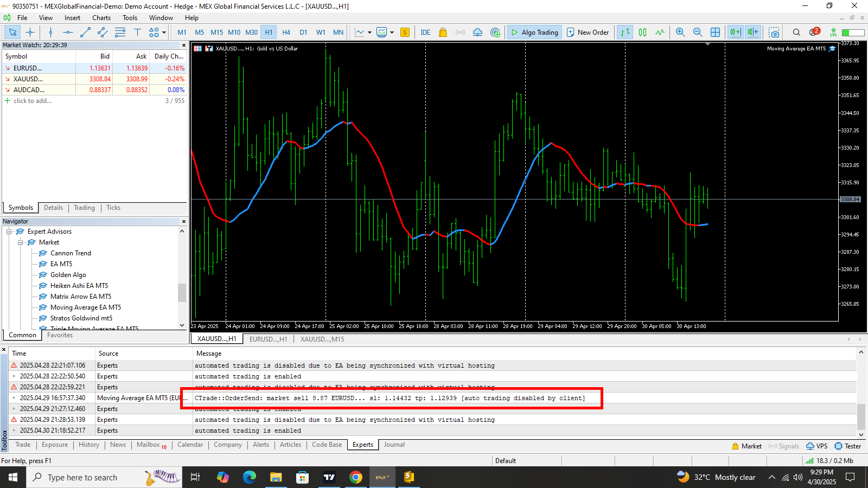This screenshot has height=488, width=868.
Task: Select the crosshair cursor tool
Action: pos(30,33)
